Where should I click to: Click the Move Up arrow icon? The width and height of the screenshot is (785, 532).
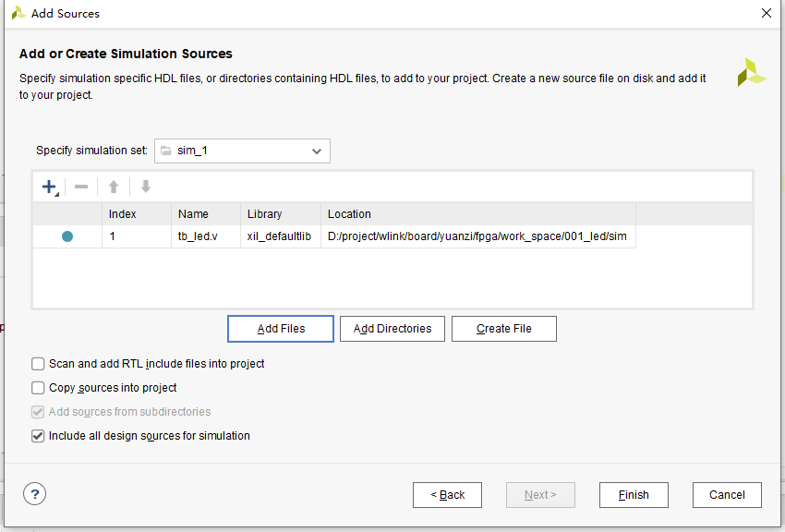coord(114,187)
